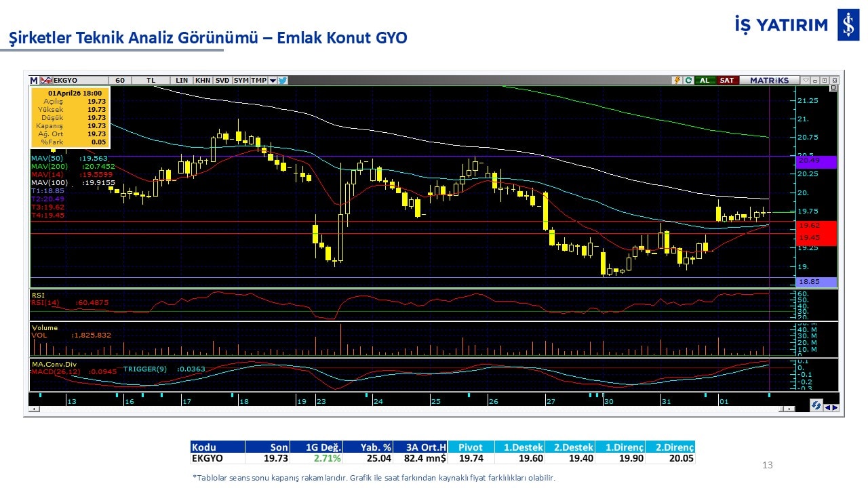Toggle the SVD chart option

222,80
